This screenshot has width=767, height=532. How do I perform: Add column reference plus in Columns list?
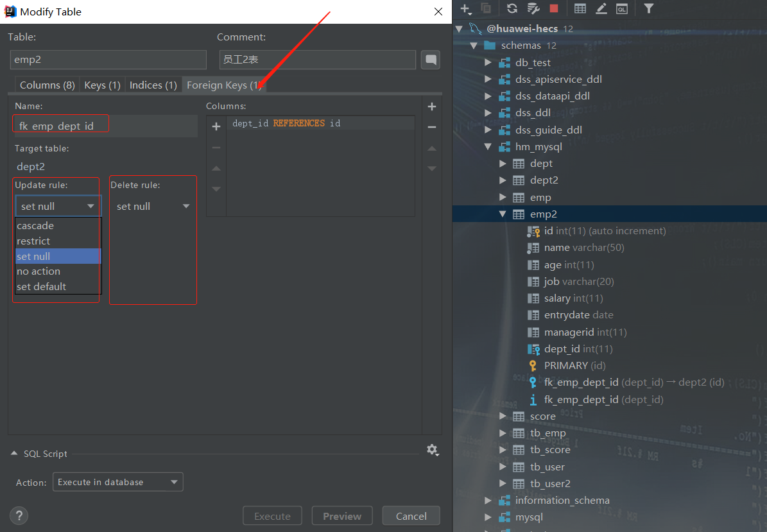point(216,126)
